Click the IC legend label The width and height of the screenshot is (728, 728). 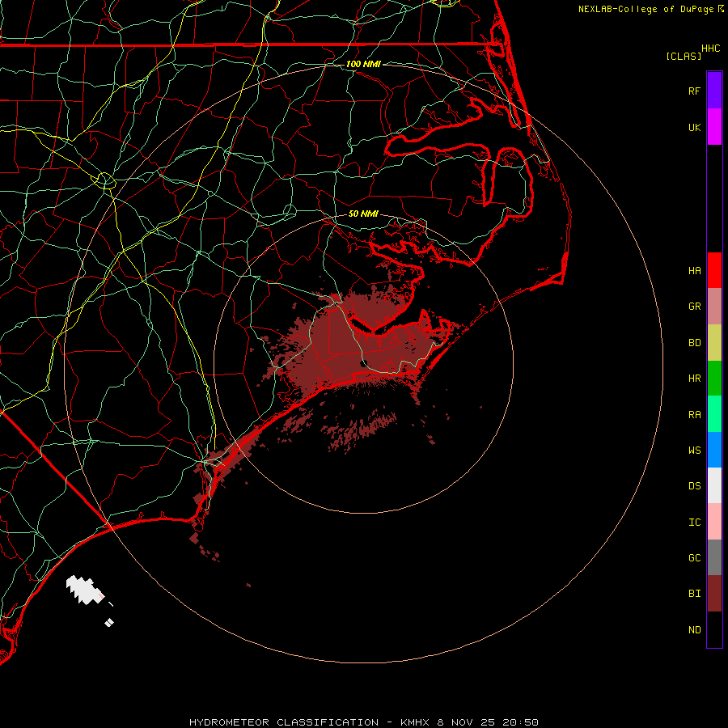coord(695,523)
